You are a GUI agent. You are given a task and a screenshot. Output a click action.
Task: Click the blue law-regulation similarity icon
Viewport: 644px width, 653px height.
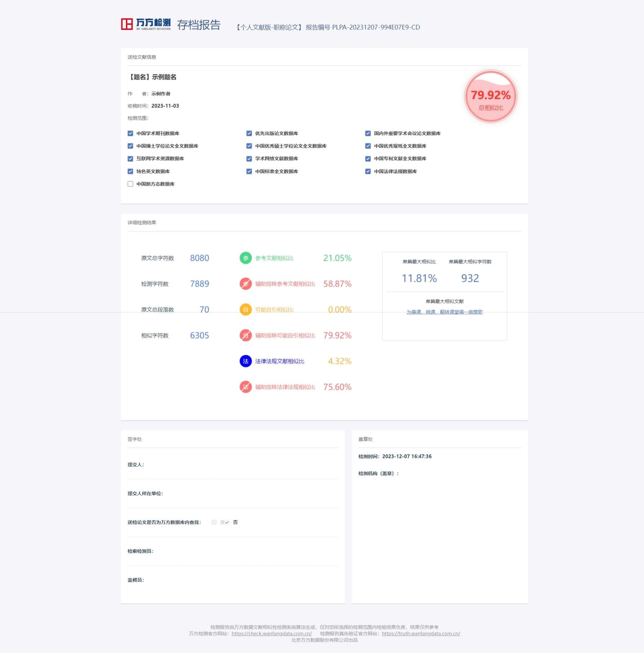tap(245, 361)
